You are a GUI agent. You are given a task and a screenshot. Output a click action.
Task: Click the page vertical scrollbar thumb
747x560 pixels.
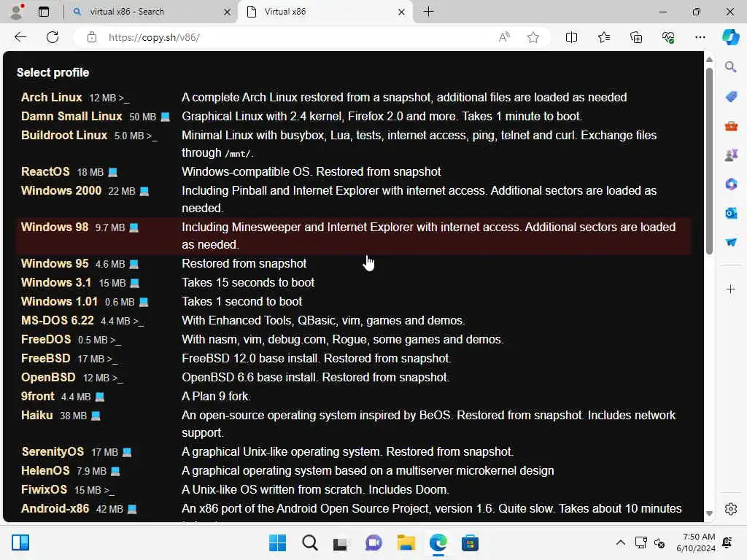[x=709, y=161]
